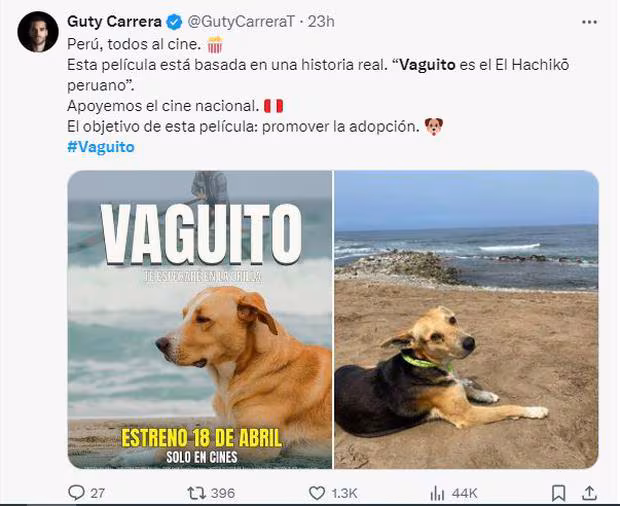Open the @GutyCarreraT handle link

click(x=241, y=22)
